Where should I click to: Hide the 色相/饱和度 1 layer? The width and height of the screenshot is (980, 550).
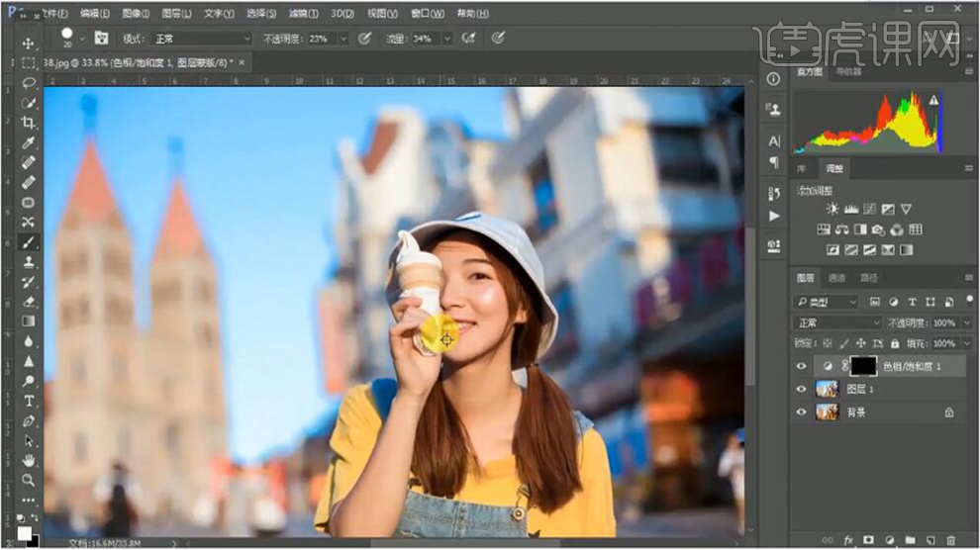point(802,366)
